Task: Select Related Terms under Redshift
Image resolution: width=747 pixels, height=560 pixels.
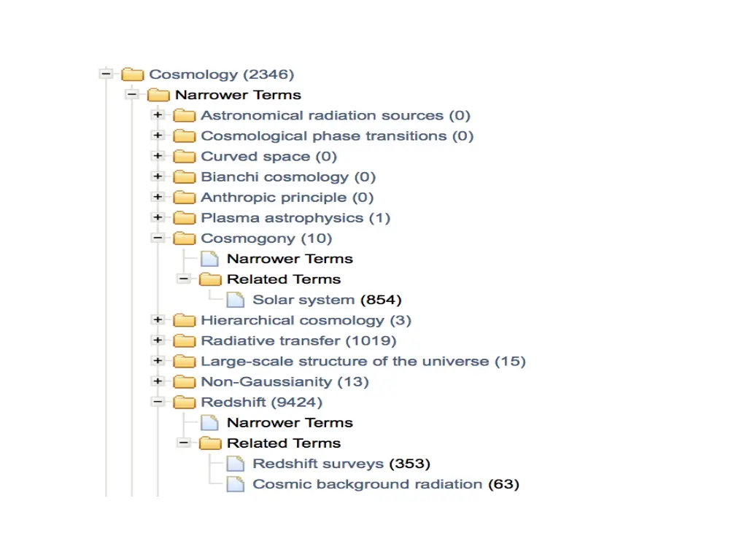Action: click(x=284, y=443)
